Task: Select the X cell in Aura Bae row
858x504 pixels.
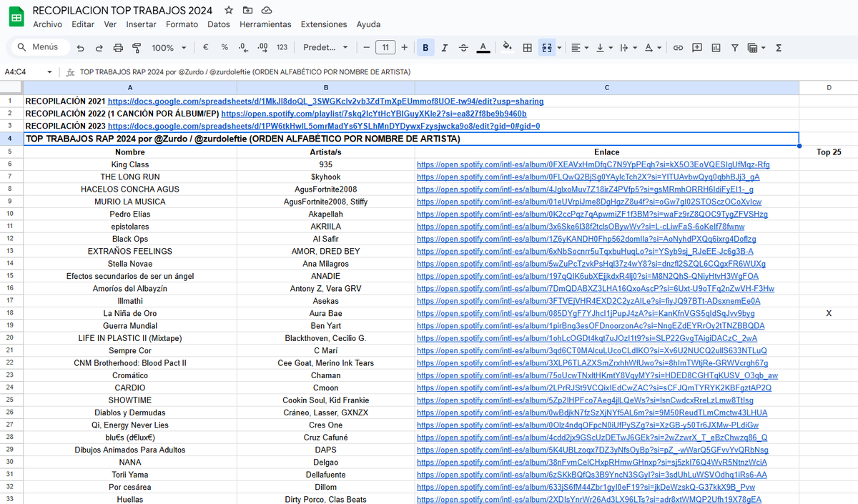Action: (829, 313)
